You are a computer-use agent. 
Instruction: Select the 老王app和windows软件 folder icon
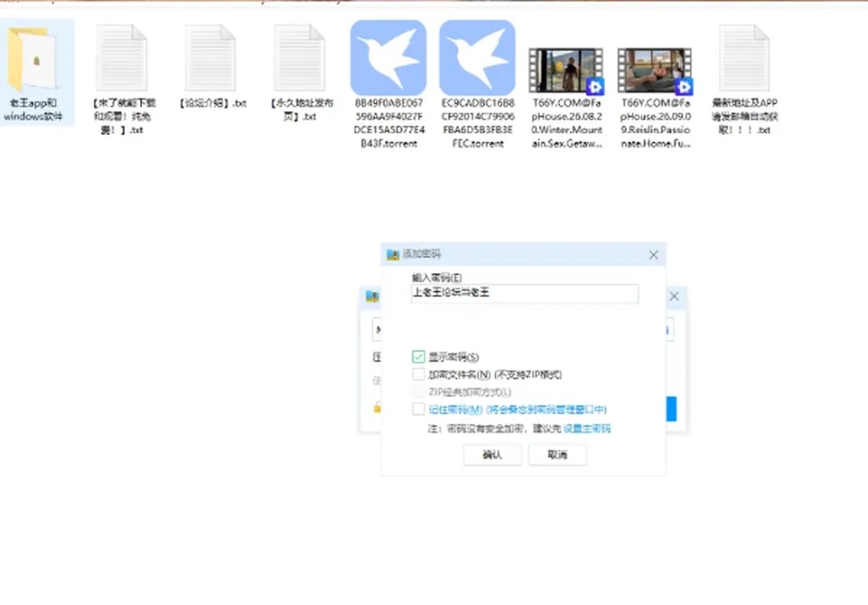[x=33, y=59]
